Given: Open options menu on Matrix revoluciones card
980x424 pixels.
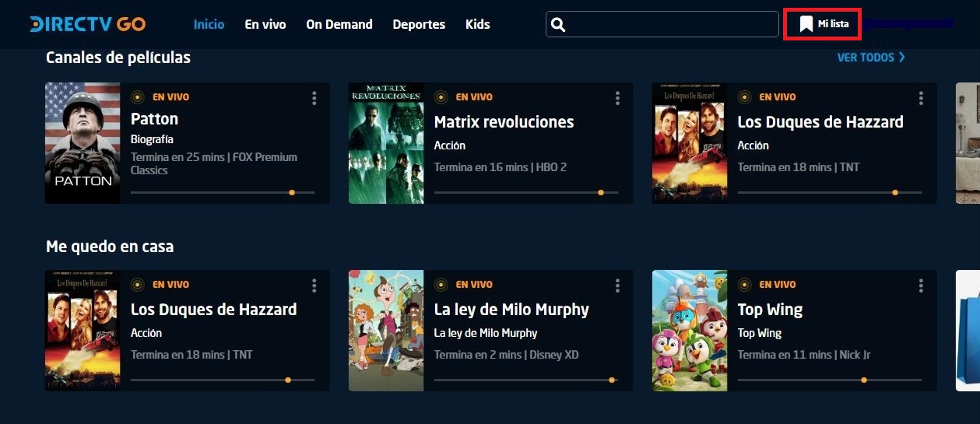Looking at the screenshot, I should tap(617, 98).
